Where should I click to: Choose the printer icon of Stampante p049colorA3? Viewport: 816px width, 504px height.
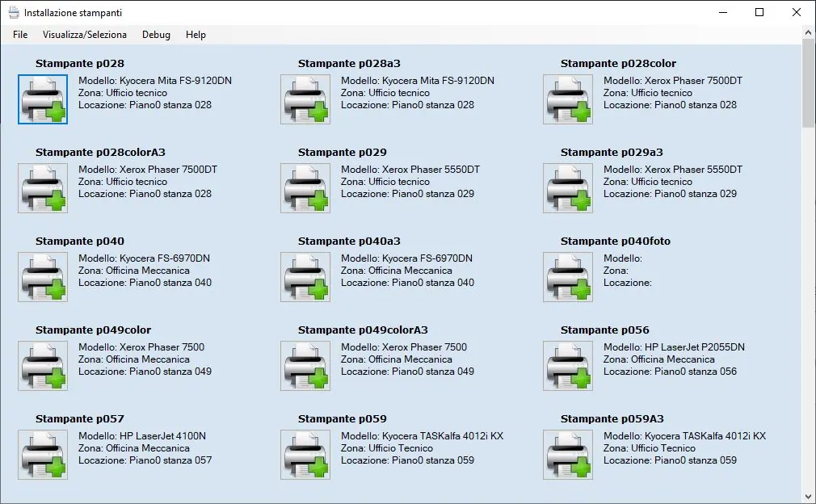coord(305,366)
